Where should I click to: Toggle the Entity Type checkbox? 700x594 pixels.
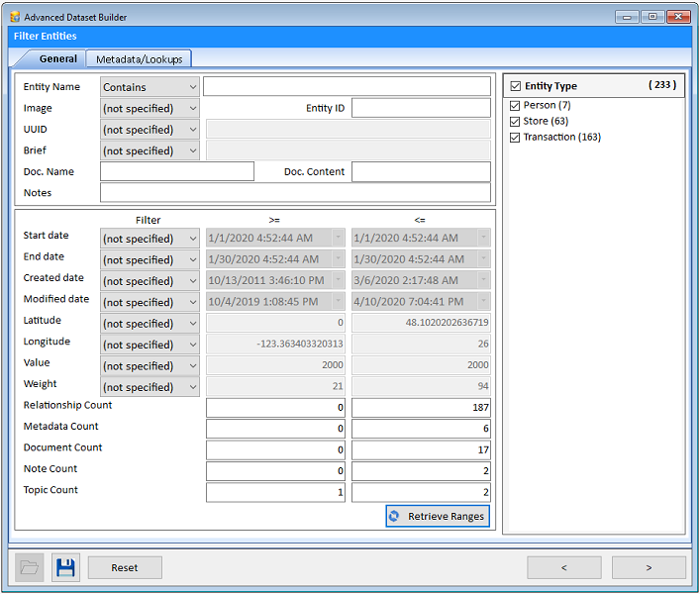pos(515,86)
